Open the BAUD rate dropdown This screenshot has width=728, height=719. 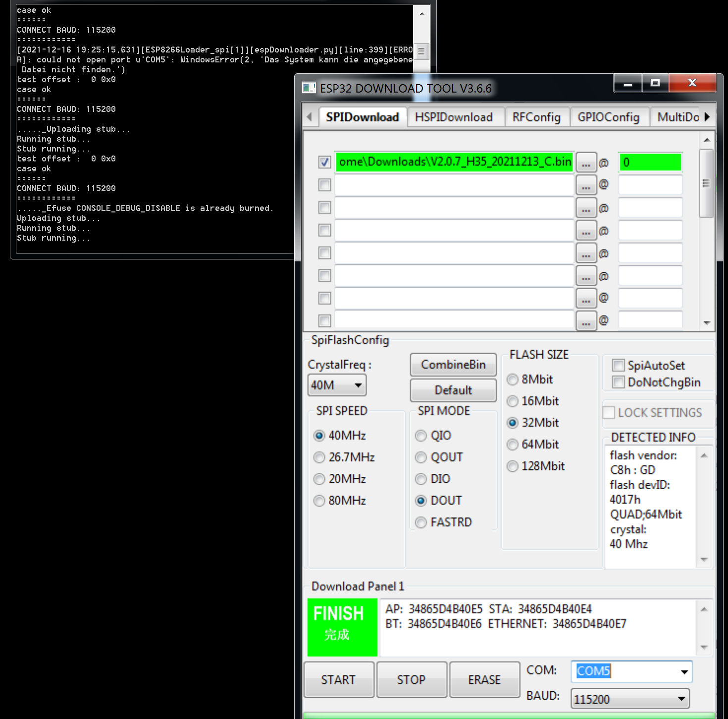[630, 699]
